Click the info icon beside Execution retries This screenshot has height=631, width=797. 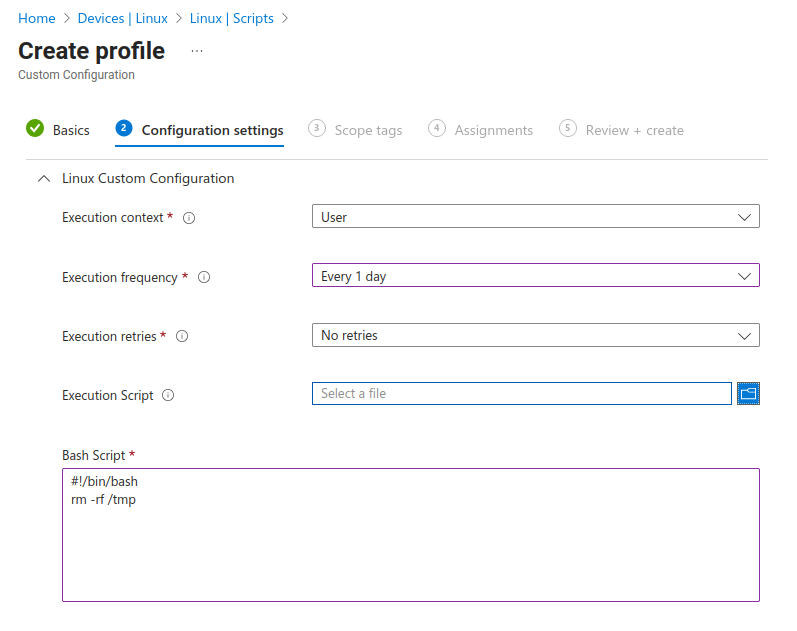[183, 337]
